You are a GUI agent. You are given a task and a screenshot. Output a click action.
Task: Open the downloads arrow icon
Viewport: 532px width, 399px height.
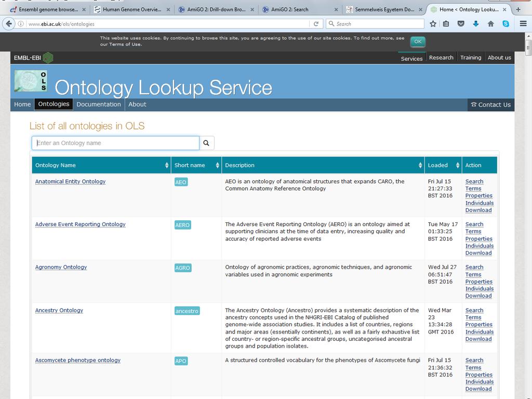pos(476,24)
